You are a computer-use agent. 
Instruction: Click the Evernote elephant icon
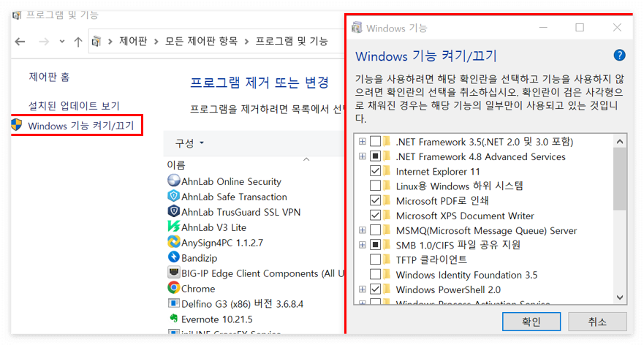click(174, 318)
